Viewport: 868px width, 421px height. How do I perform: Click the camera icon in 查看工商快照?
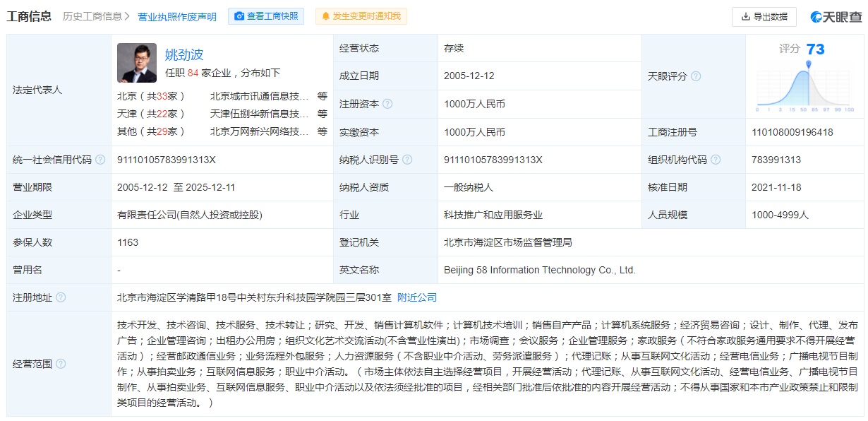[239, 16]
